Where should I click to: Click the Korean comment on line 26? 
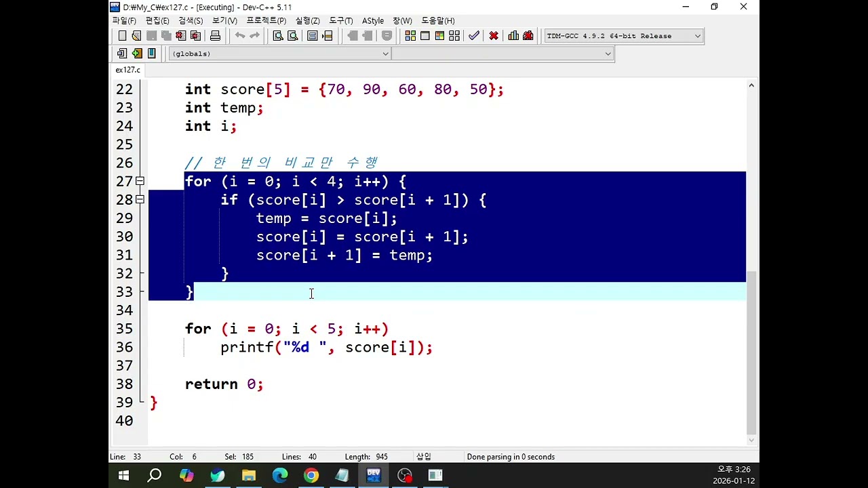[x=281, y=163]
